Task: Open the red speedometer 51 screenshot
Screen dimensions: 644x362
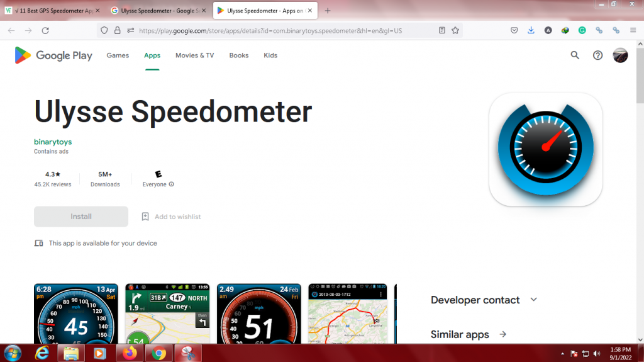Action: (258, 314)
